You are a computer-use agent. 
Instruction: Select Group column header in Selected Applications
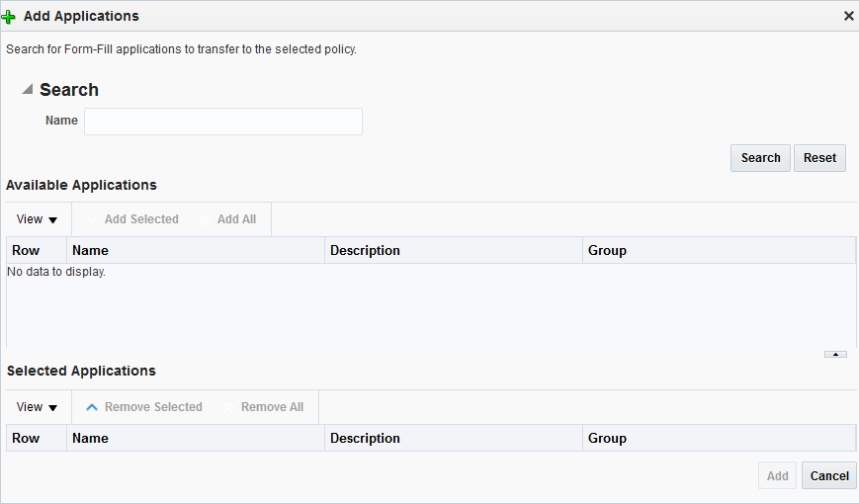pyautogui.click(x=719, y=438)
